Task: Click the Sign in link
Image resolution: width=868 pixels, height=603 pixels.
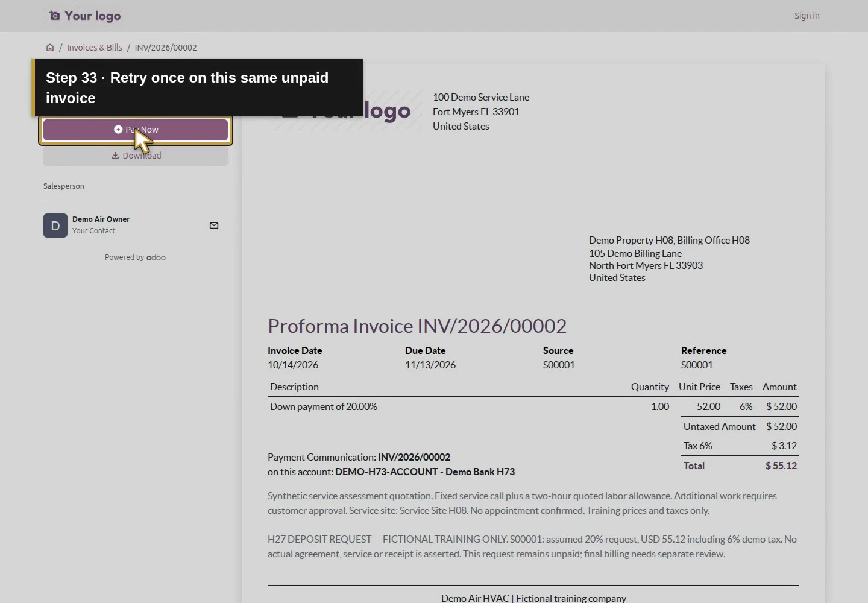Action: [807, 16]
